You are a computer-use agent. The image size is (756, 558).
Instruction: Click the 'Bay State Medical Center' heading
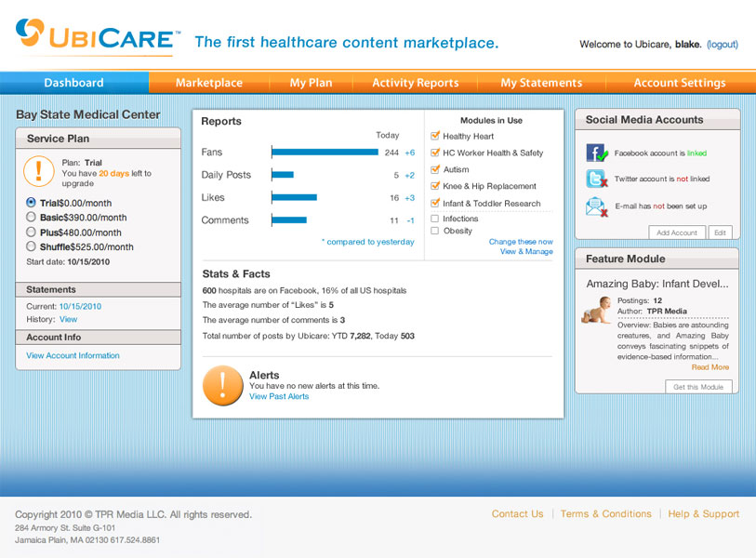(x=88, y=114)
